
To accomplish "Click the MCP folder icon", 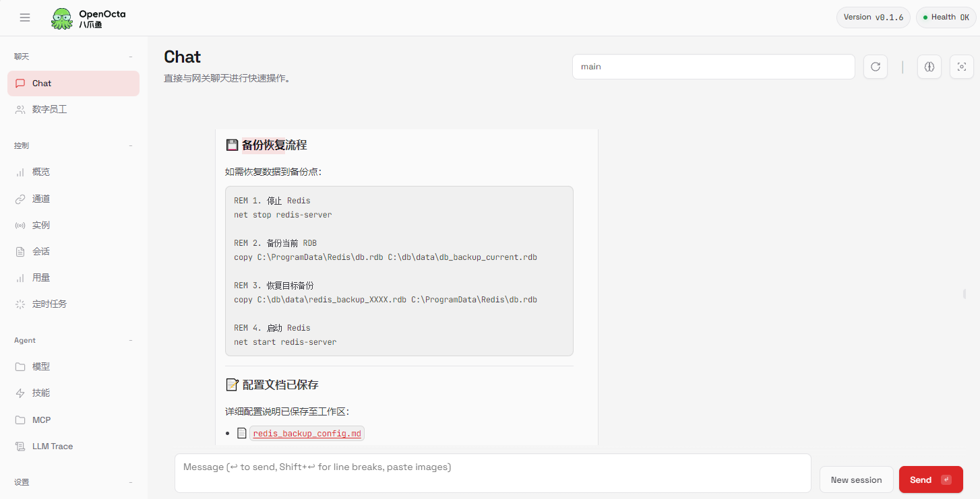I will (20, 420).
